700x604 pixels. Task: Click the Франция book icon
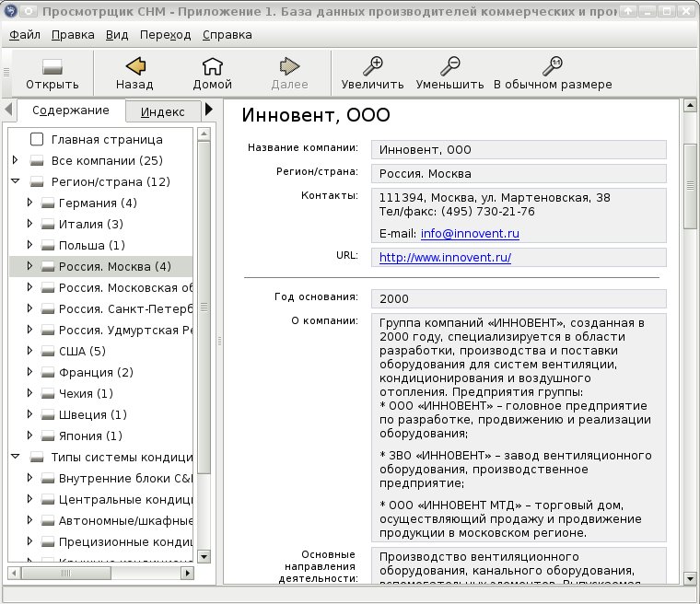tap(47, 372)
